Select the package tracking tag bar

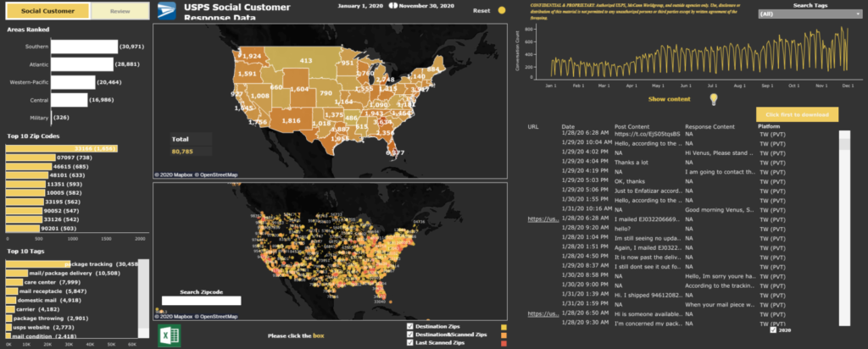click(x=38, y=264)
